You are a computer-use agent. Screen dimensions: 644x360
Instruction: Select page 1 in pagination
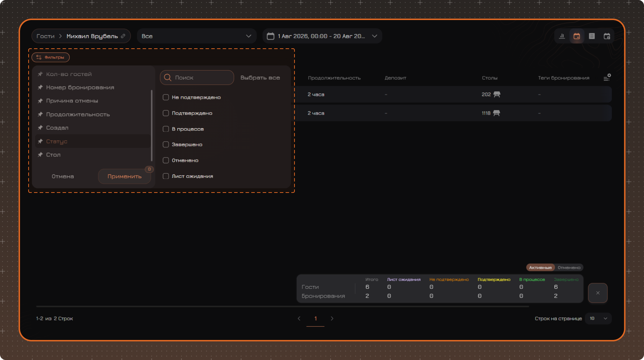[x=316, y=318]
